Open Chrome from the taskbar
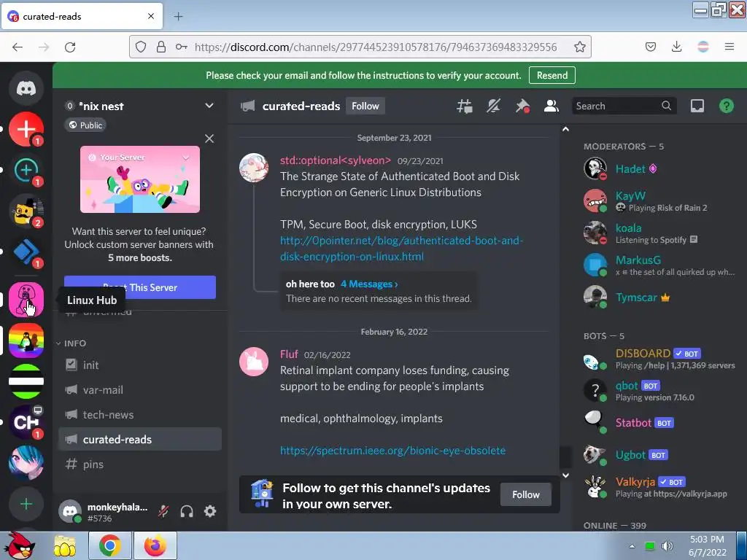 point(109,545)
